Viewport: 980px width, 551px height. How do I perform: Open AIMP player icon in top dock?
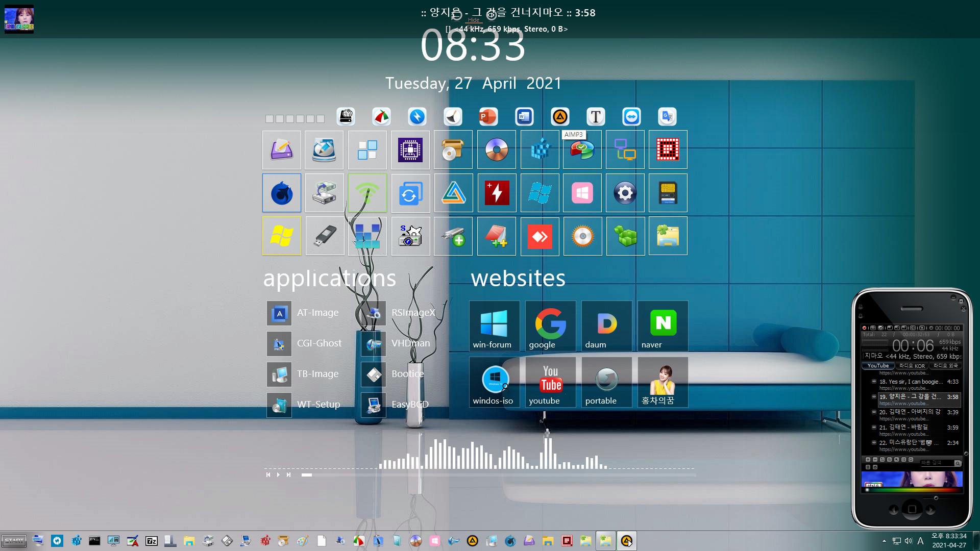(560, 117)
